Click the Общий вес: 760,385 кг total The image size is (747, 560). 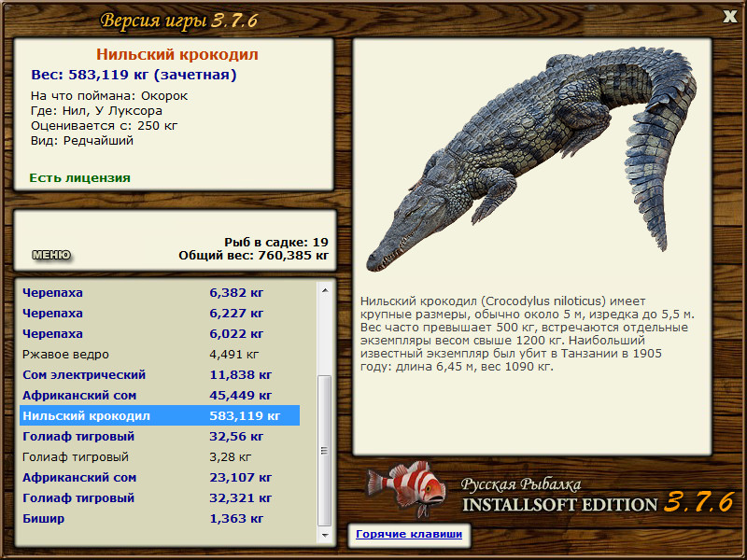point(253,256)
